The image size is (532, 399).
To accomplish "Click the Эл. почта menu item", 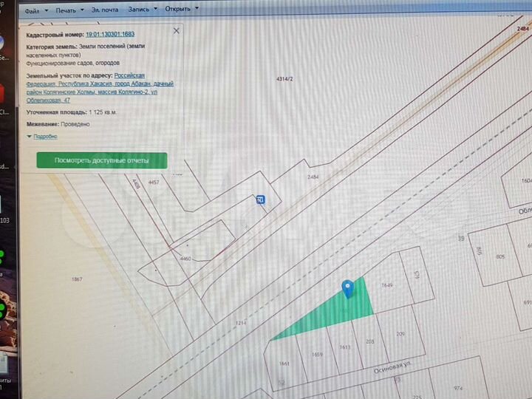I will click(103, 11).
